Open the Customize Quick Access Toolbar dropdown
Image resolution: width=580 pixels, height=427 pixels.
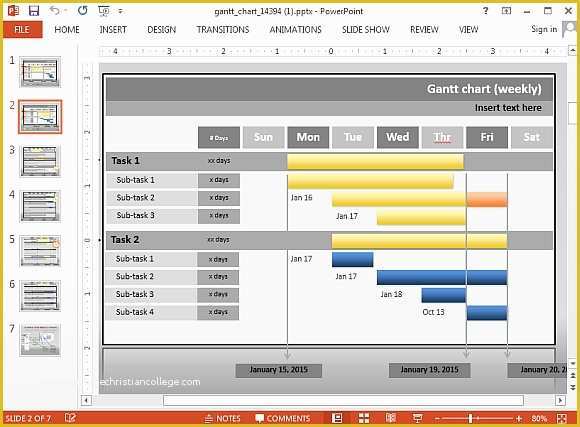[x=121, y=11]
